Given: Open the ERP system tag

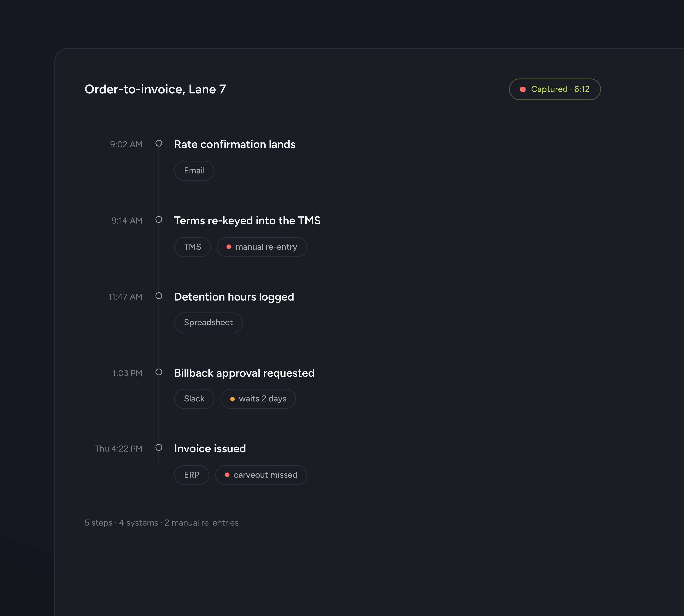Looking at the screenshot, I should pyautogui.click(x=192, y=475).
